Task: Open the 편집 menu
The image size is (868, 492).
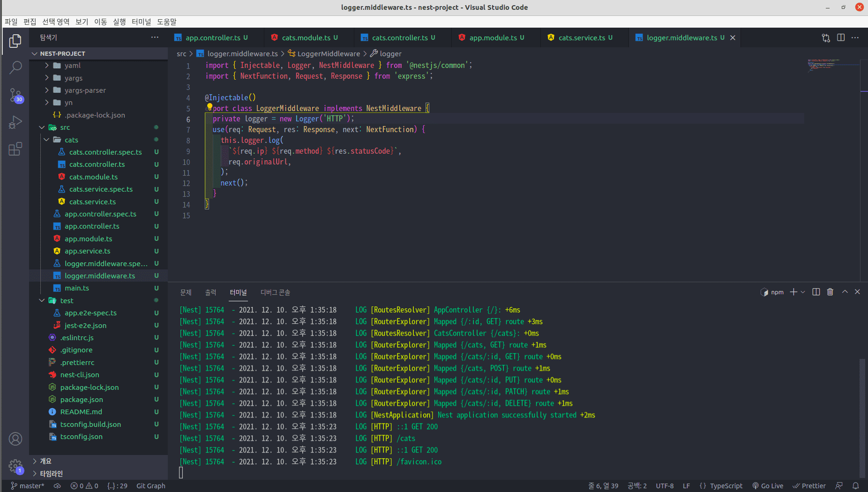Action: [30, 22]
